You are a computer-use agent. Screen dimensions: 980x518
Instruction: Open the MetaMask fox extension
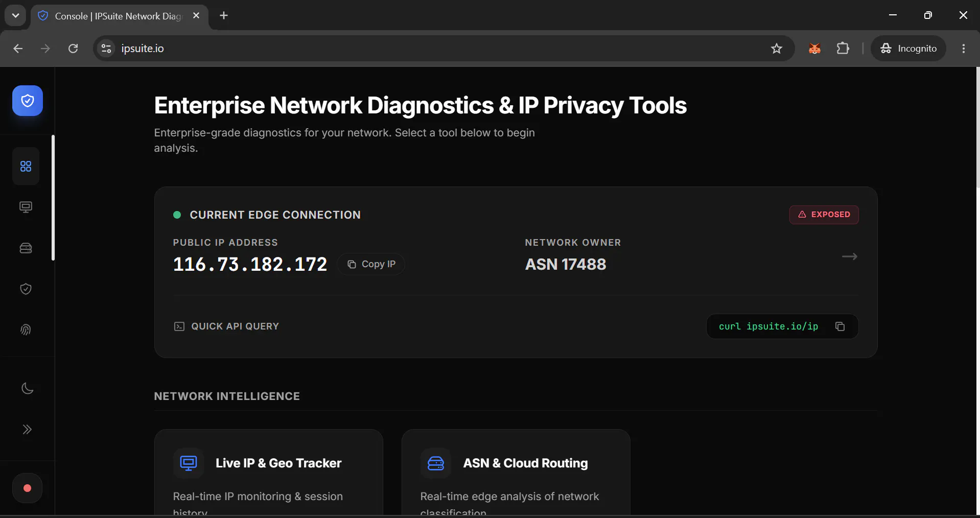pos(815,49)
